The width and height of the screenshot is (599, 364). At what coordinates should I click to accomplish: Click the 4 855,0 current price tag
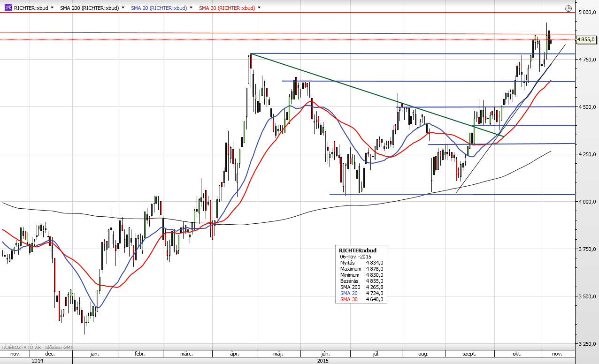click(586, 39)
